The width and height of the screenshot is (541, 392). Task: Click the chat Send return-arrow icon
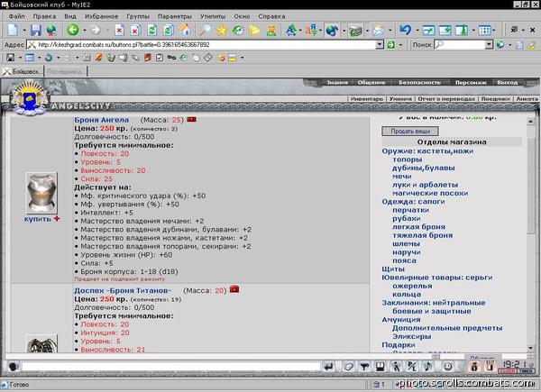click(329, 366)
